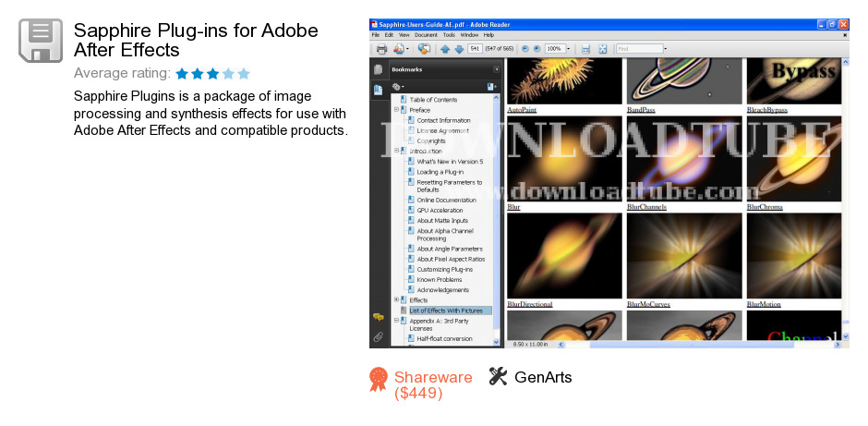Click the BlurChannels effect link
This screenshot has height=426, width=868.
click(x=646, y=207)
